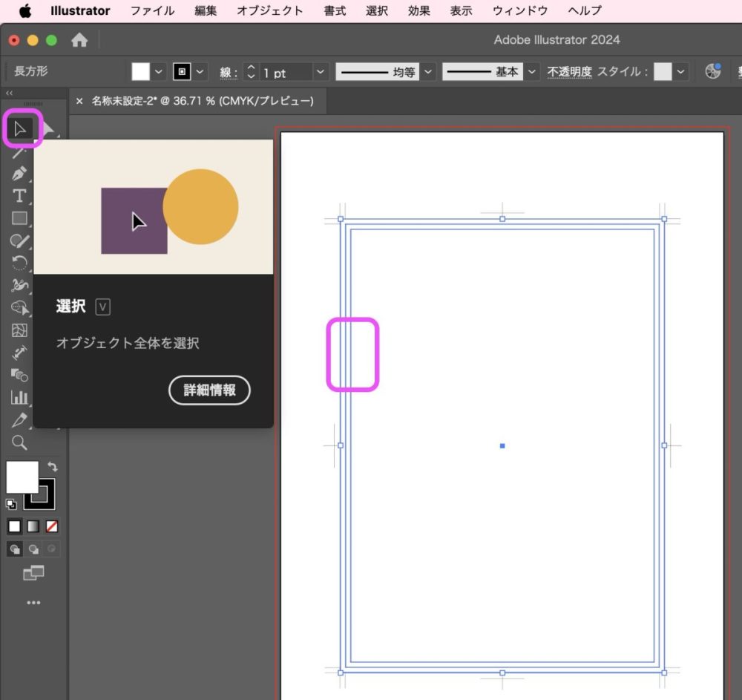The image size is (742, 700).
Task: Click the large white Fill swatch
Action: [x=22, y=477]
